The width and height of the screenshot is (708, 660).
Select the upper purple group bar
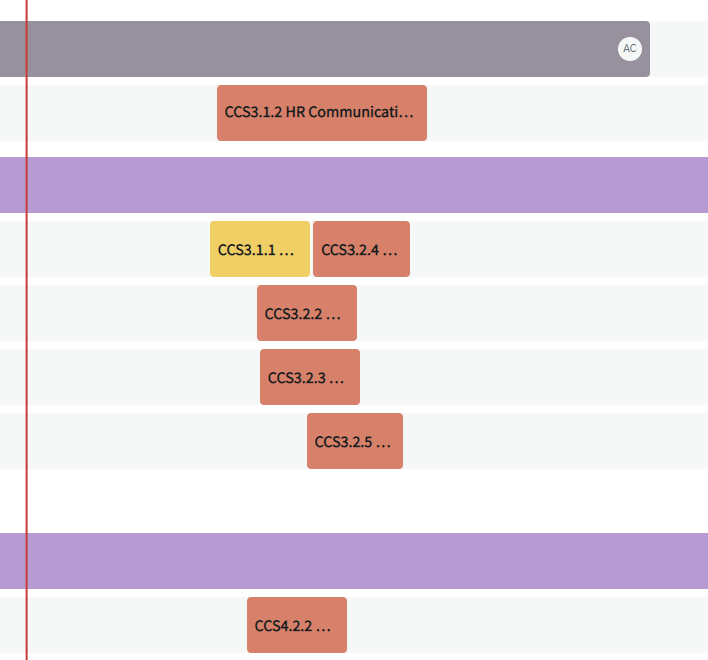(354, 185)
